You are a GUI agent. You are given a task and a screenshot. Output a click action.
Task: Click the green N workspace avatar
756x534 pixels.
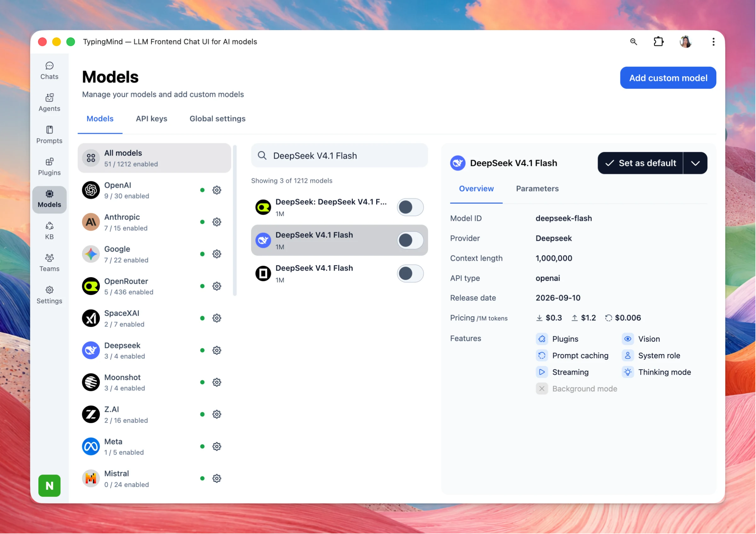tap(49, 486)
